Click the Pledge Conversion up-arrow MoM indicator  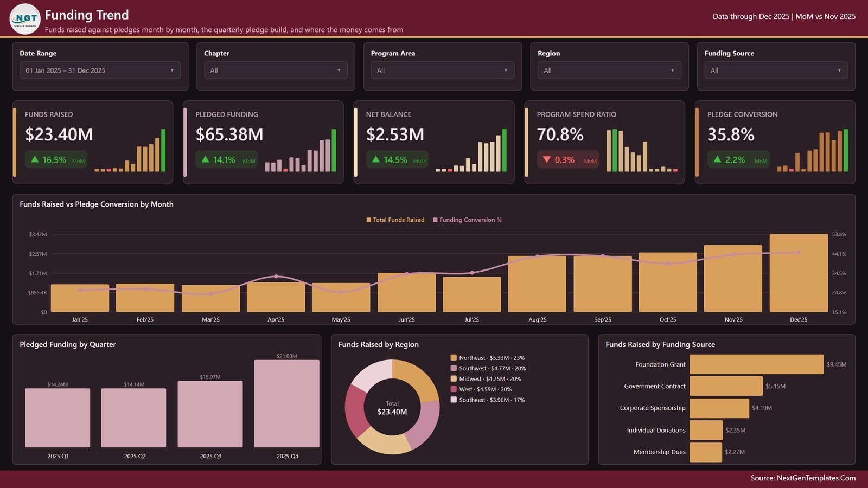click(x=717, y=159)
